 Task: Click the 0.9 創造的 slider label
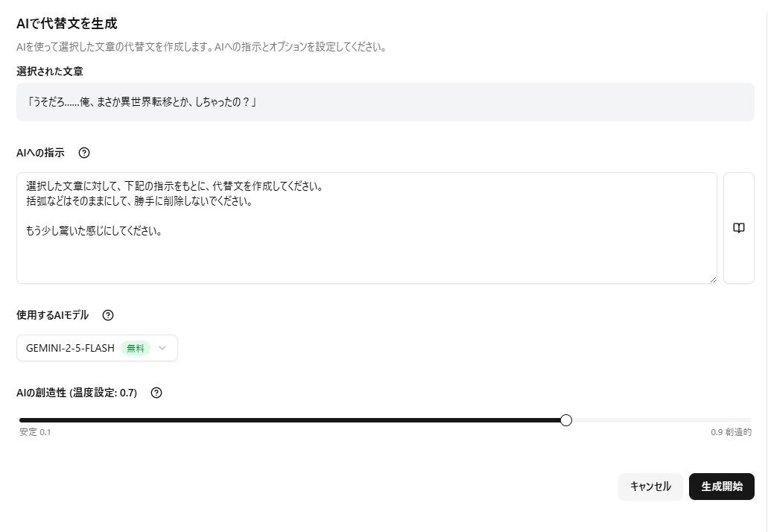(x=731, y=432)
